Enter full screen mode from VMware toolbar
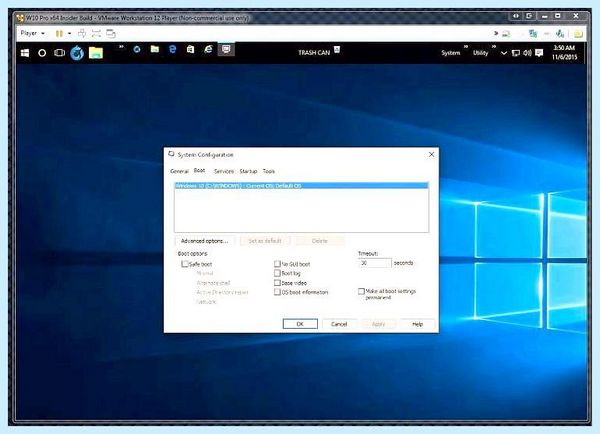600x434 pixels. pyautogui.click(x=96, y=33)
